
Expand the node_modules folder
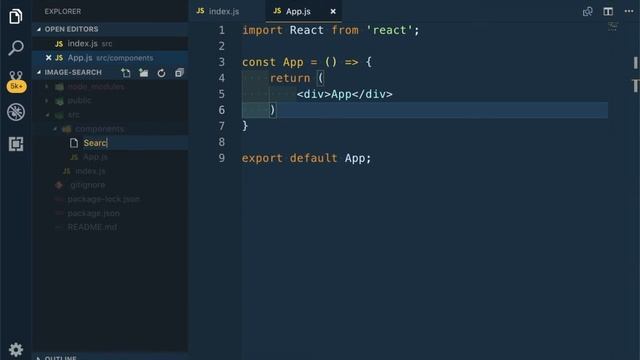click(x=96, y=87)
